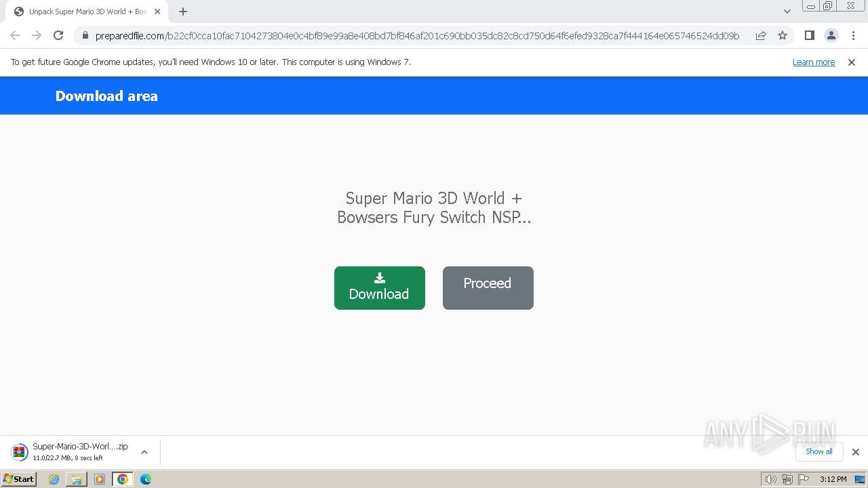Expand options for the Super-Mario zip download

144,452
